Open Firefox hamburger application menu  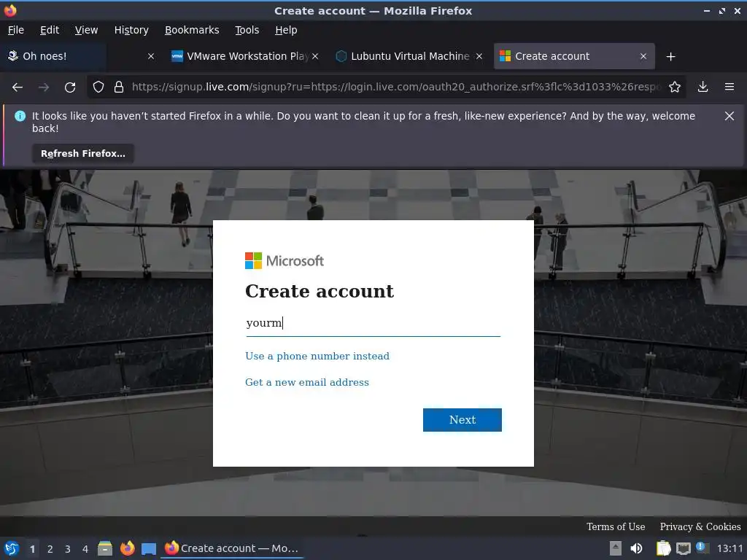pyautogui.click(x=729, y=87)
